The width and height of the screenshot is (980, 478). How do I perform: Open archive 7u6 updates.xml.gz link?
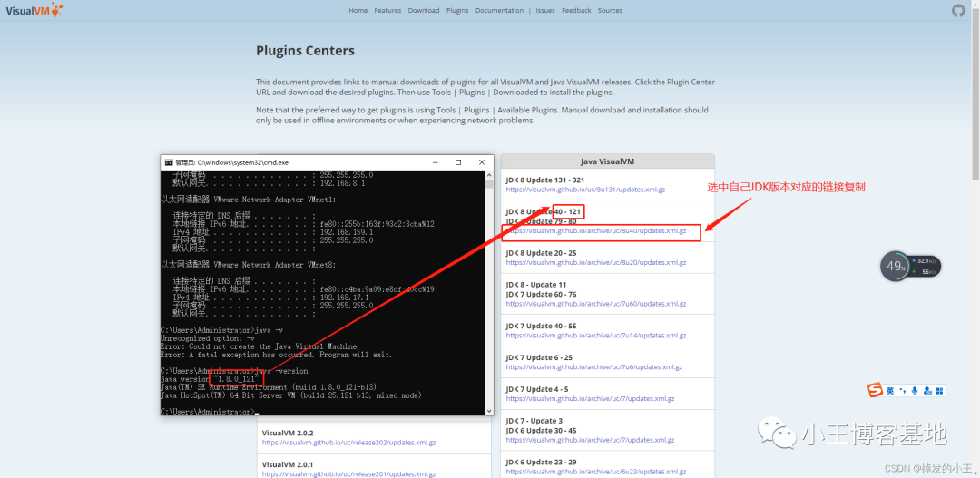click(593, 366)
